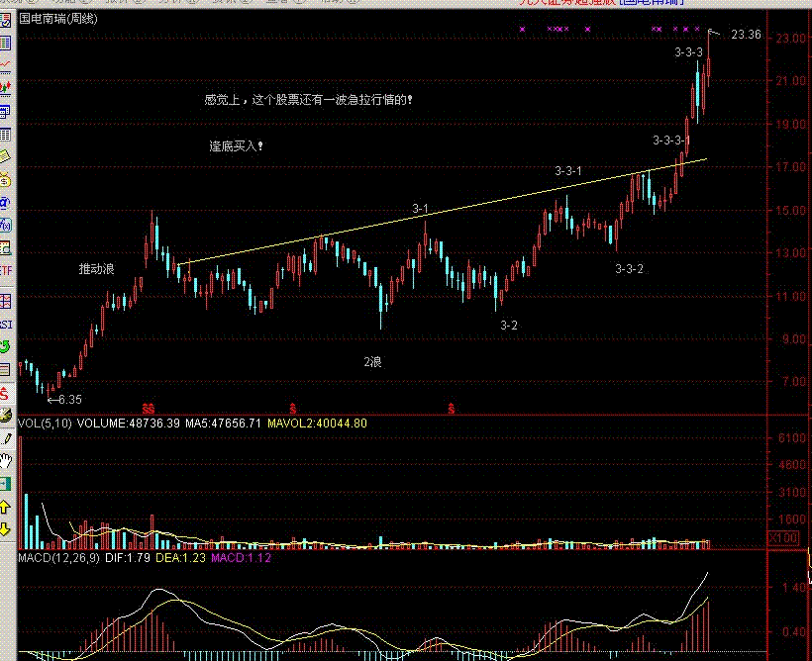The image size is (812, 661).
Task: Click the first magenta x marker above chart
Action: pyautogui.click(x=522, y=29)
